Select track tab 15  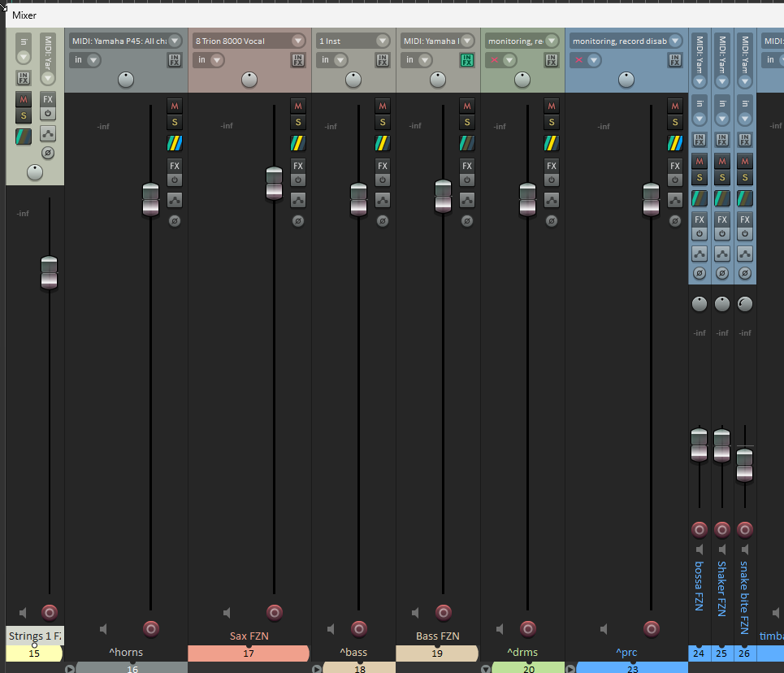pyautogui.click(x=34, y=653)
